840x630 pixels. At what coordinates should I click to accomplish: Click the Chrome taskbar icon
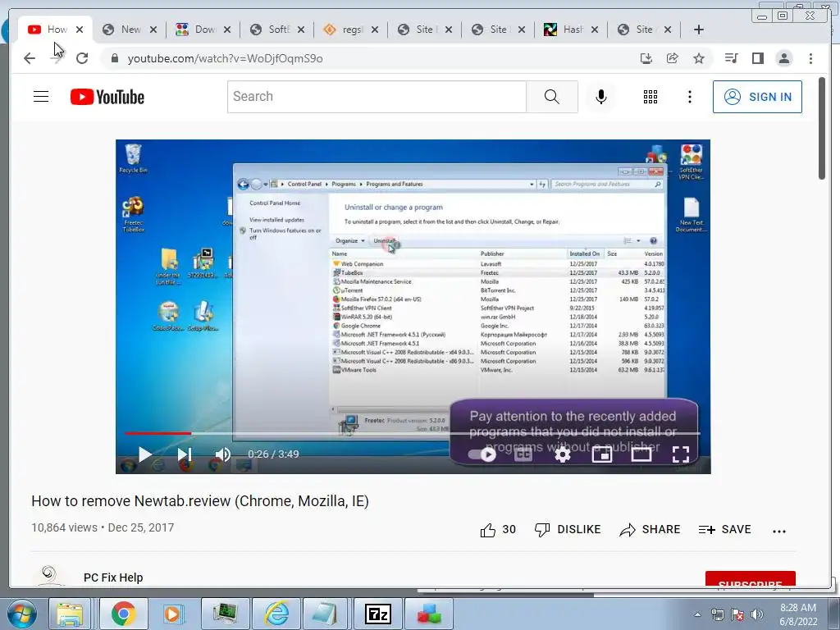coord(124,614)
